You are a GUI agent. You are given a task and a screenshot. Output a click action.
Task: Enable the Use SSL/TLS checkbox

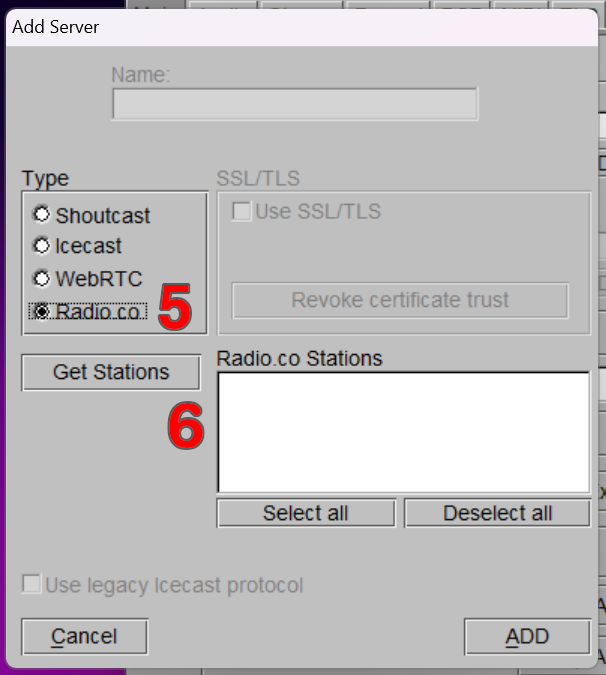(241, 211)
